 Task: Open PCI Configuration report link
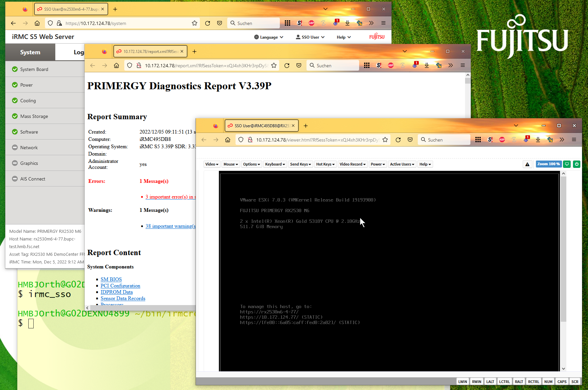120,286
